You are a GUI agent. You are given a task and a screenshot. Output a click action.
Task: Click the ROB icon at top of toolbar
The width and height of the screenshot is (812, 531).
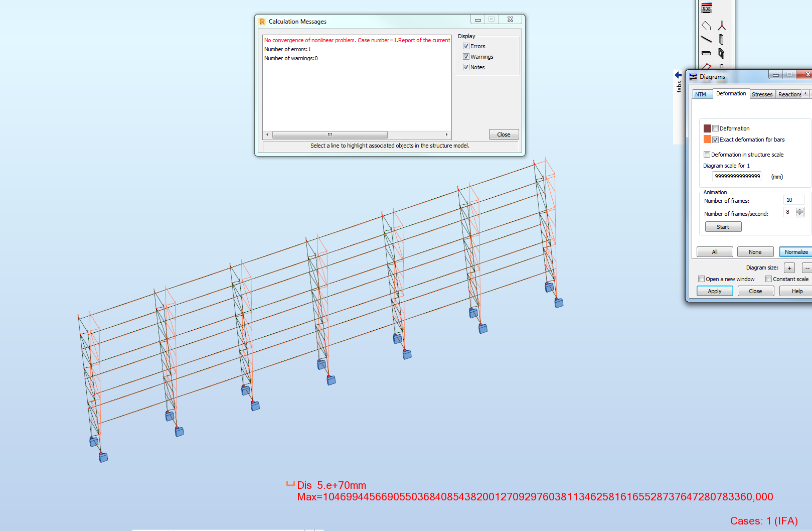pyautogui.click(x=707, y=8)
